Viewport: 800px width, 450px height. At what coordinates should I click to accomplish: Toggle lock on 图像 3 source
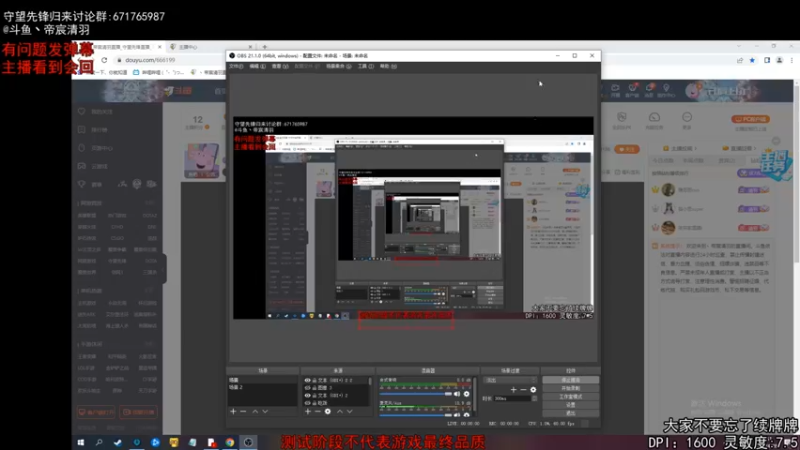(x=314, y=388)
